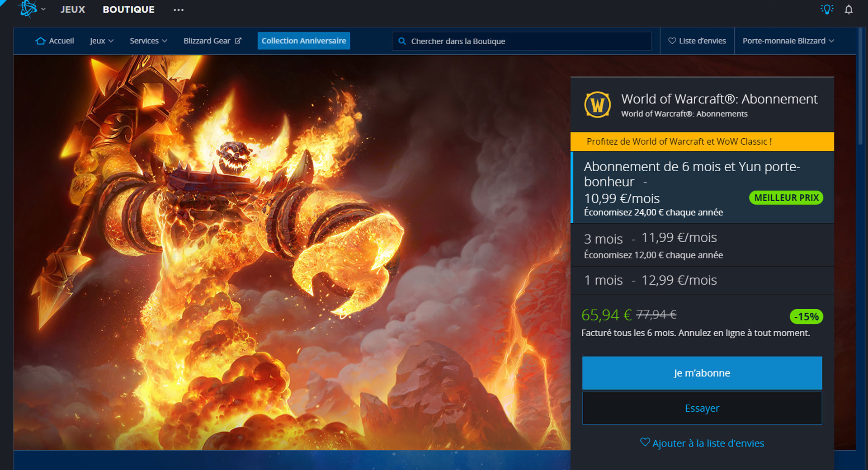
Task: Expand Porte-monnaie Blizzard dropdown
Action: (x=788, y=41)
